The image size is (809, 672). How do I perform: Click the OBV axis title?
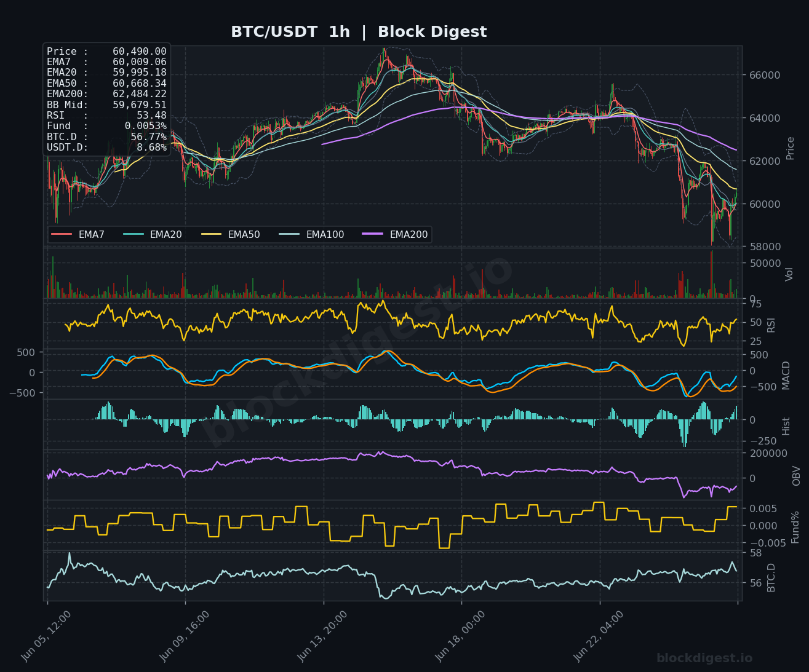coord(797,476)
